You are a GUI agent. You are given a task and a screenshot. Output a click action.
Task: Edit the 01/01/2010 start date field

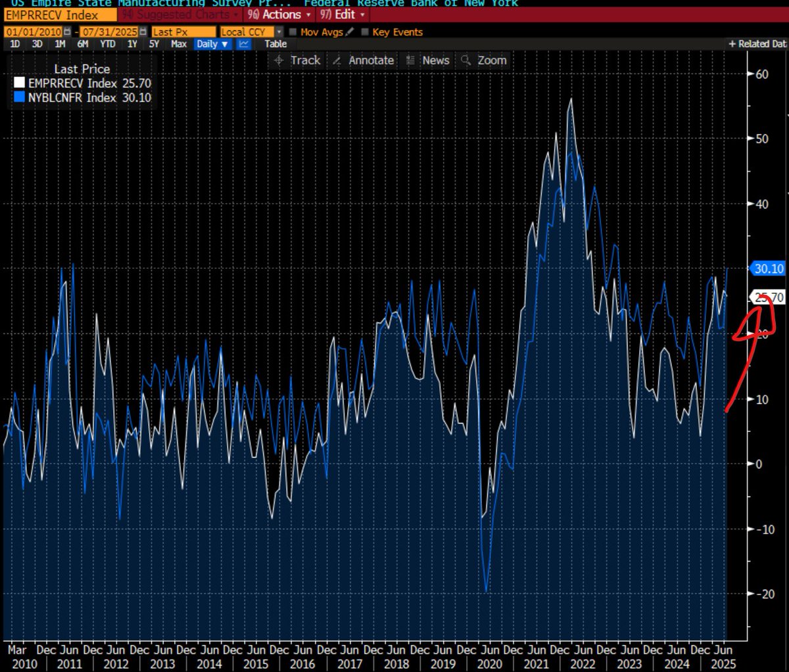33,32
